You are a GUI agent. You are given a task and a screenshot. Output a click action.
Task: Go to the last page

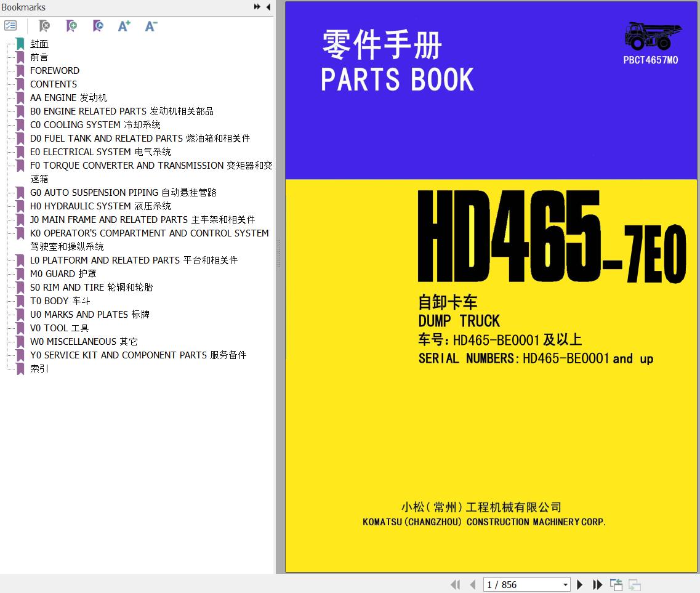pos(597,584)
